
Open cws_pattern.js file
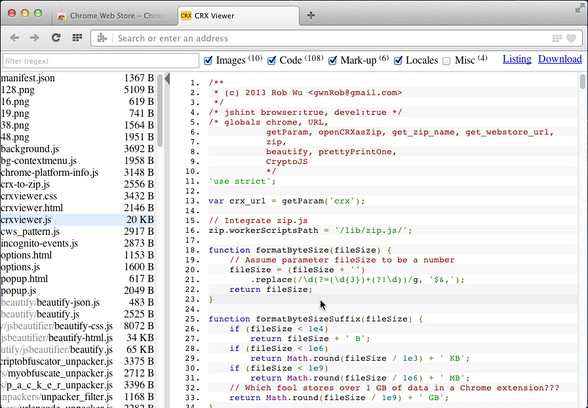click(77, 232)
